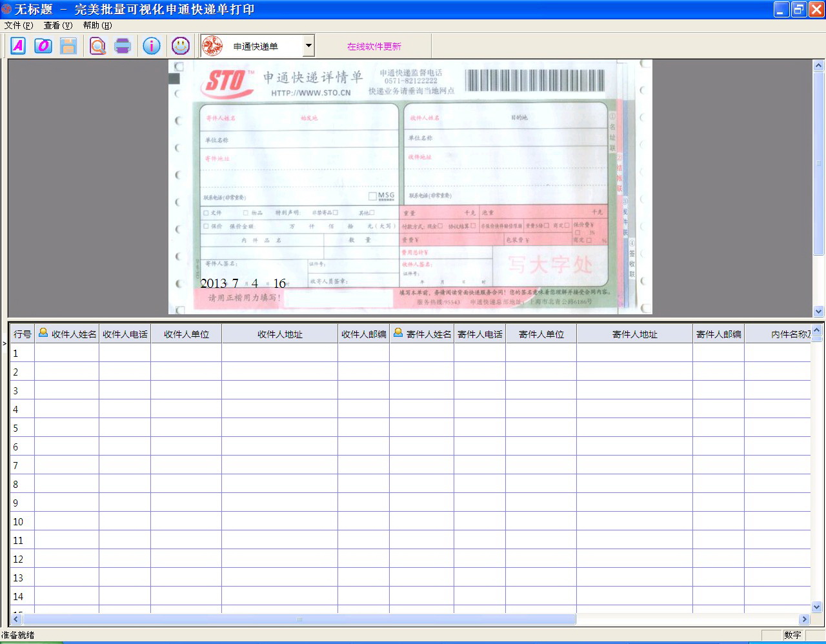Image resolution: width=826 pixels, height=644 pixels.
Task: Click the 寄件人地址 cell in row 6
Action: tap(635, 447)
